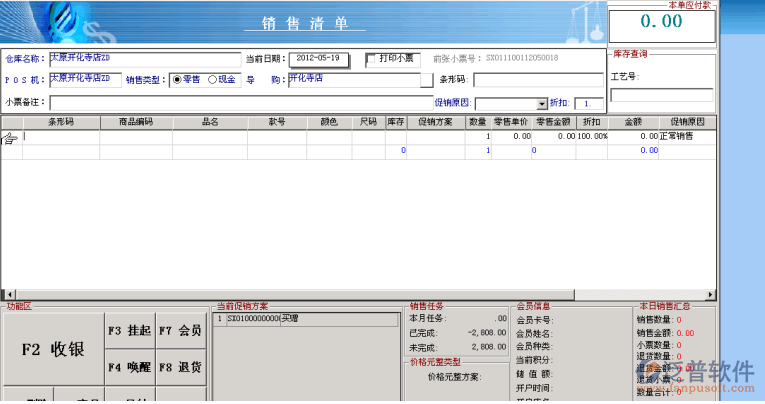Click the 零售金额 column header
Screen dimensions: 765x404
tap(553, 122)
